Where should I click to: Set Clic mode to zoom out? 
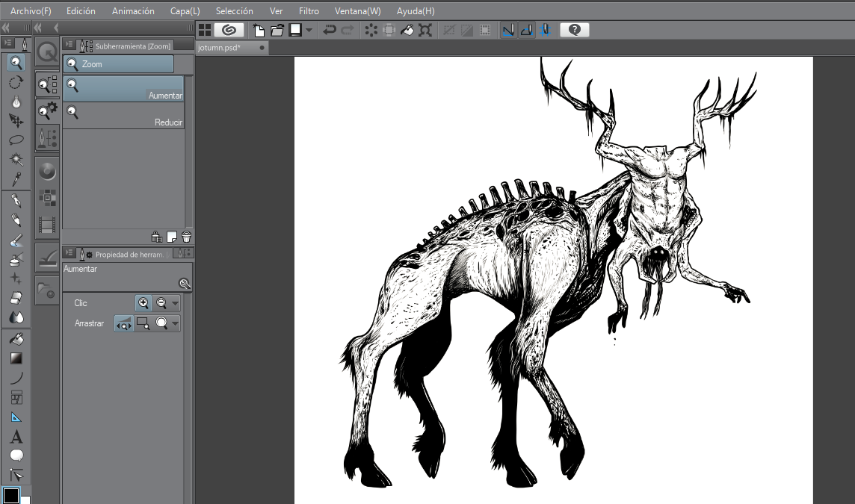pyautogui.click(x=161, y=303)
